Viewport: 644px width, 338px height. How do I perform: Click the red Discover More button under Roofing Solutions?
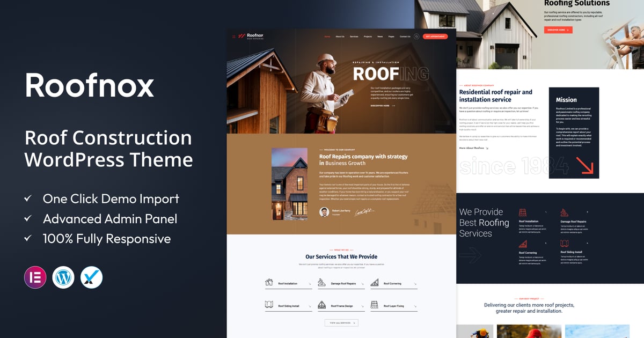coord(558,30)
